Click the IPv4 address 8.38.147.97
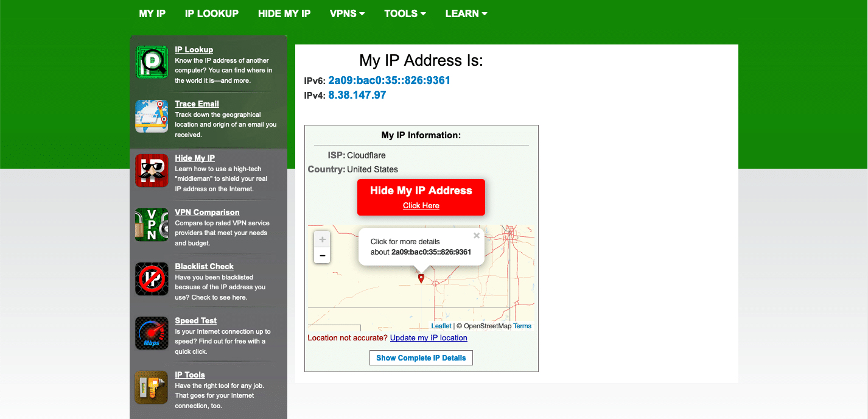Viewport: 868px width, 419px height. pos(357,95)
